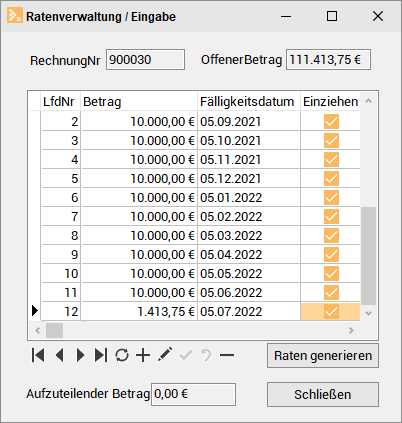The height and width of the screenshot is (423, 402).
Task: Toggle Einziehen checkbox for row 2
Action: point(331,121)
